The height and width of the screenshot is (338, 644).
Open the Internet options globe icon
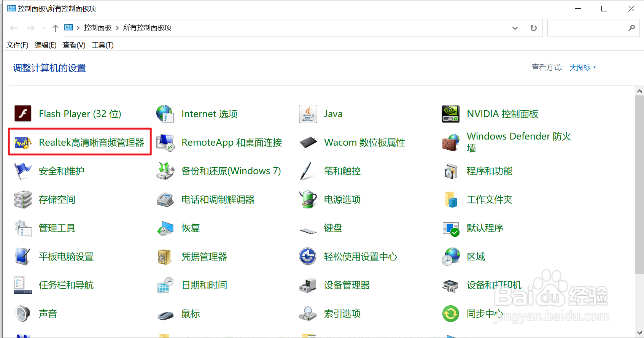click(x=165, y=114)
